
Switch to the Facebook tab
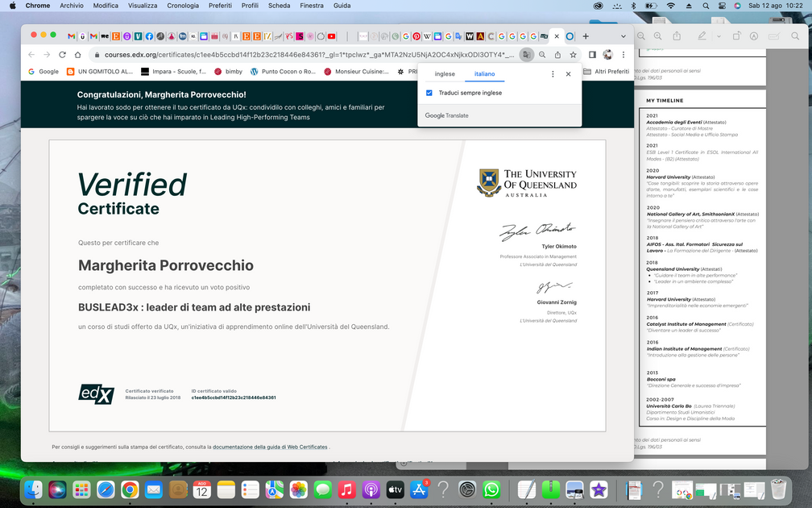tap(149, 36)
